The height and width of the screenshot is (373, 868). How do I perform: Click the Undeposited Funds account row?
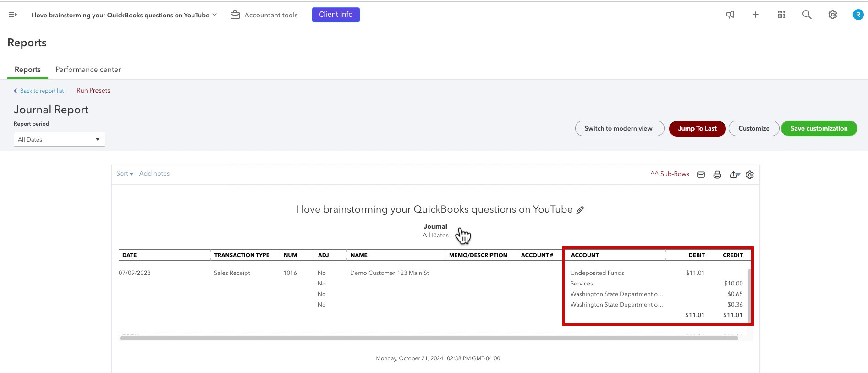(597, 273)
